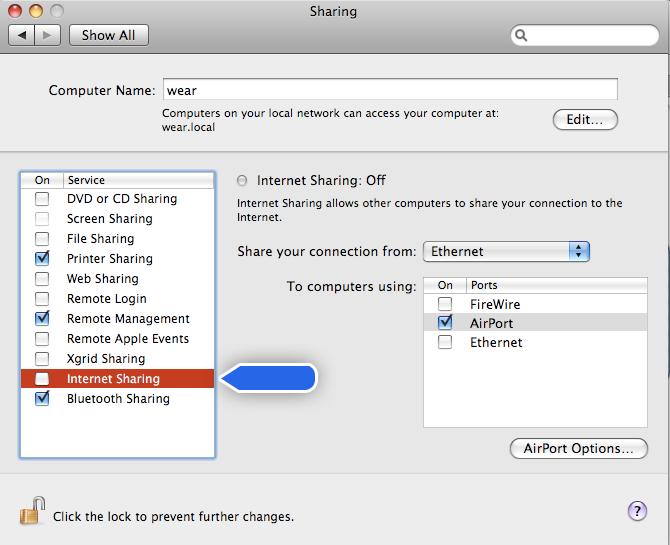Select the Ethernet row in Ports list
Image resolution: width=670 pixels, height=545 pixels.
pyautogui.click(x=496, y=342)
